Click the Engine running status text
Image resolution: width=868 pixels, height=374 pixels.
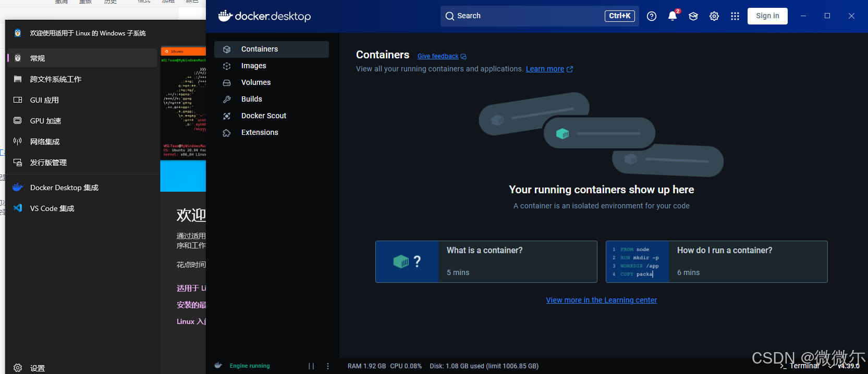(250, 366)
